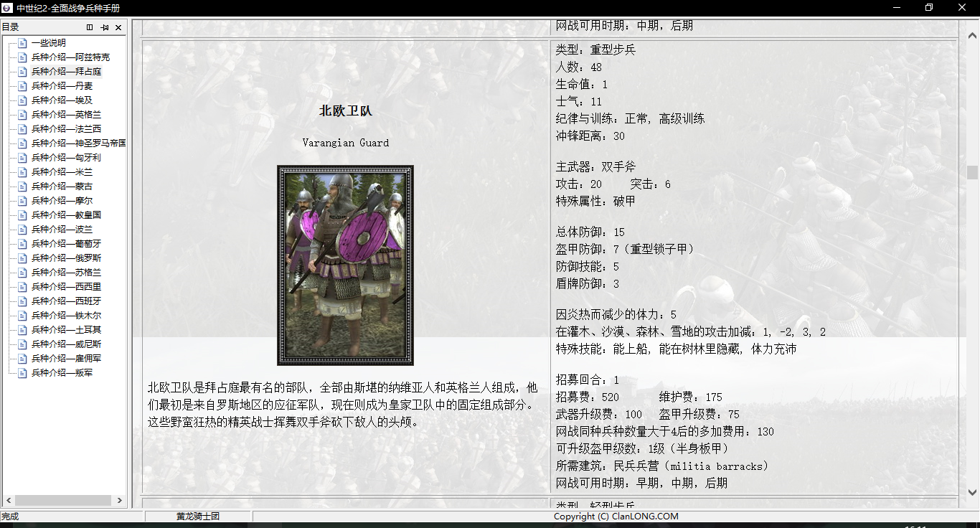Image resolution: width=980 pixels, height=528 pixels.
Task: Select 兵种介绍—苏格兰
Action: pyautogui.click(x=67, y=273)
